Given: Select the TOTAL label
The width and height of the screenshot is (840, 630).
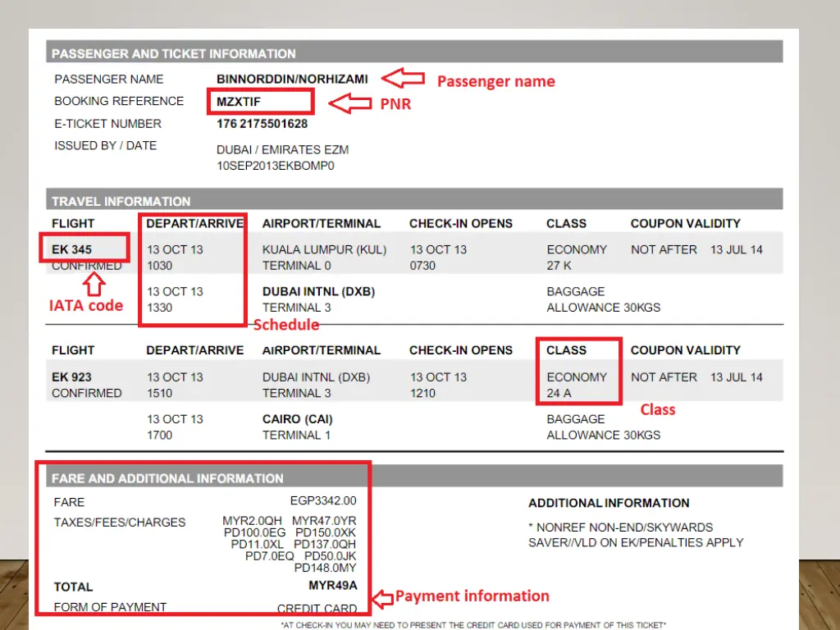Looking at the screenshot, I should pos(73,587).
